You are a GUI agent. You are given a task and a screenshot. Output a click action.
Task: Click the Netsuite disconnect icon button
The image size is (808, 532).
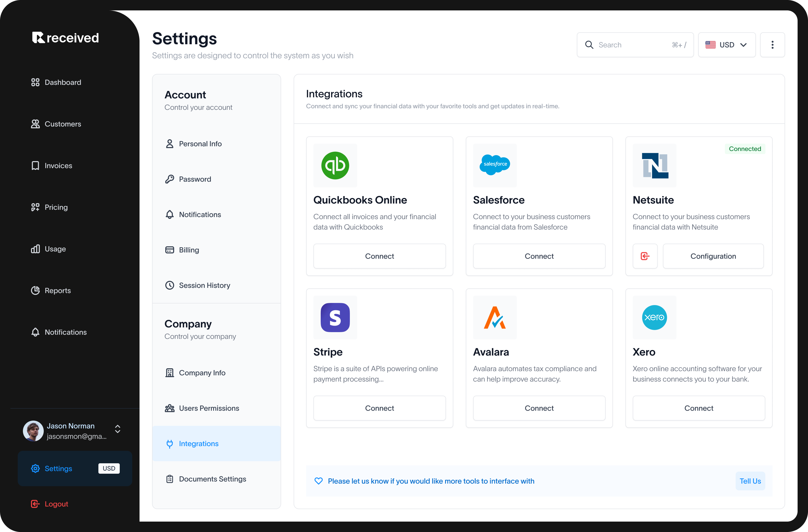click(645, 256)
